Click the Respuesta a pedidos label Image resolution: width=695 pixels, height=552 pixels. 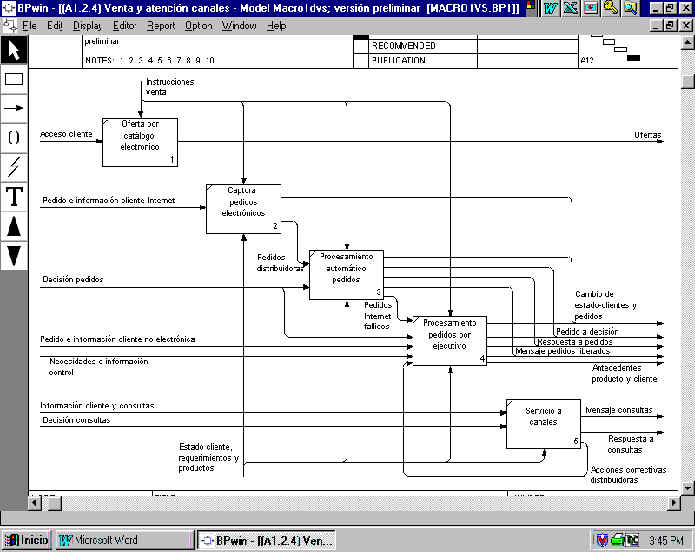(575, 342)
